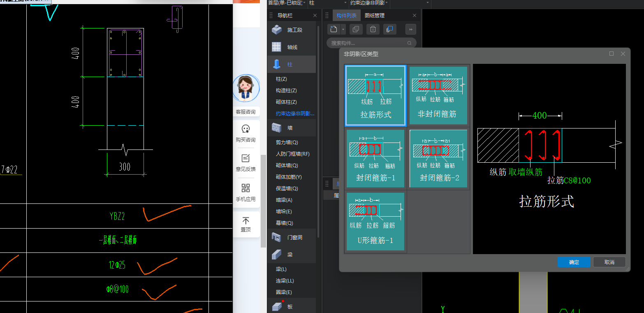Select 幕墙(Q) in navigation tree
644x313 pixels.
coord(284,223)
